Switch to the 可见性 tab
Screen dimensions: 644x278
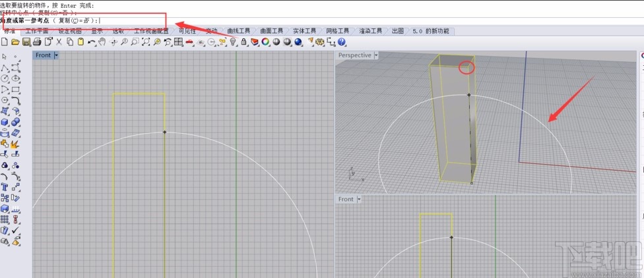tap(187, 31)
